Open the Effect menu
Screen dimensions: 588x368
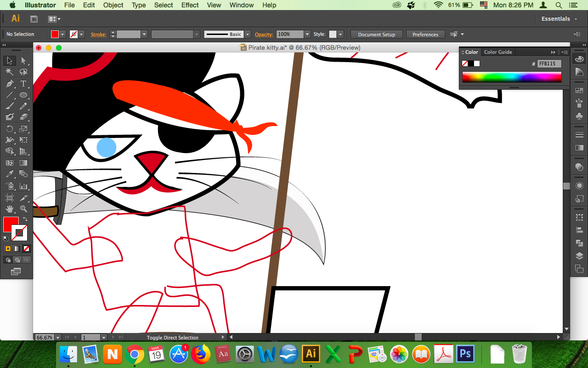coord(190,5)
